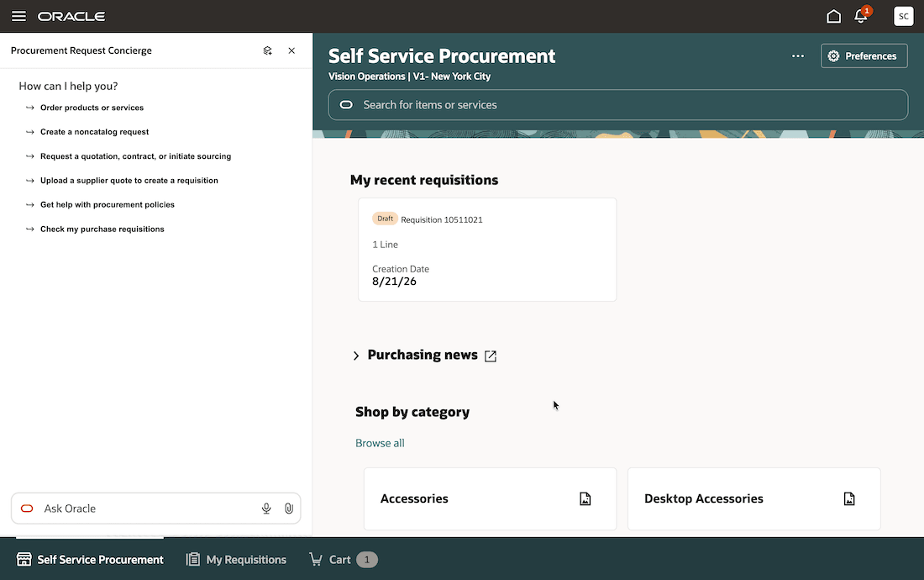Open the notifications bell

point(861,16)
